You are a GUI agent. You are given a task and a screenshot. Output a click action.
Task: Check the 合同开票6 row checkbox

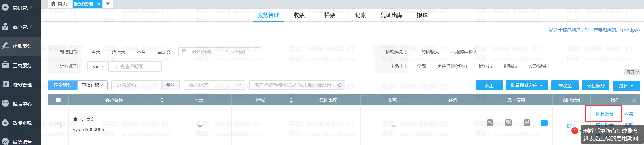pos(58,125)
